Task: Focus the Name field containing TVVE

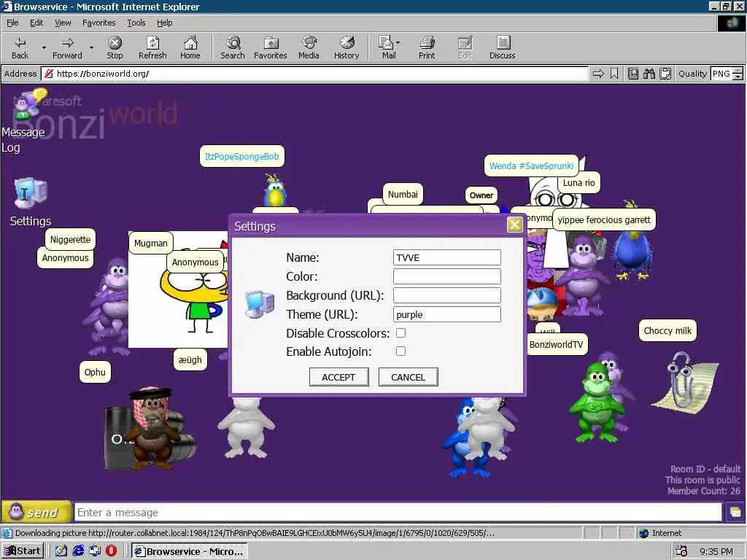Action: click(447, 257)
